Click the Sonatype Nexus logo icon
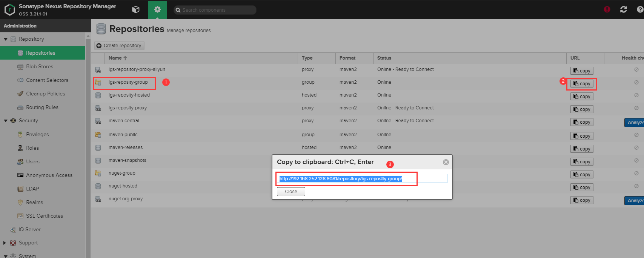 (9, 10)
